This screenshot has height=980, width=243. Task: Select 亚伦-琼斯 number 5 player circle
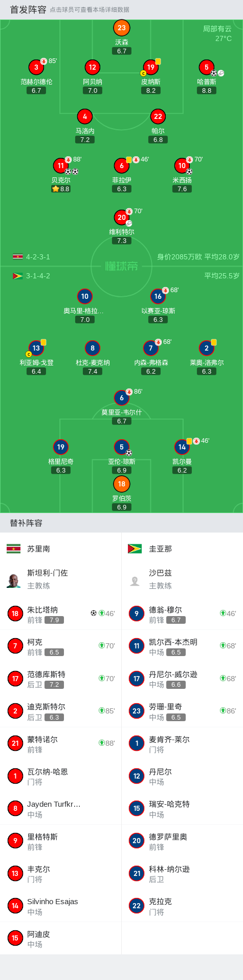point(121,447)
